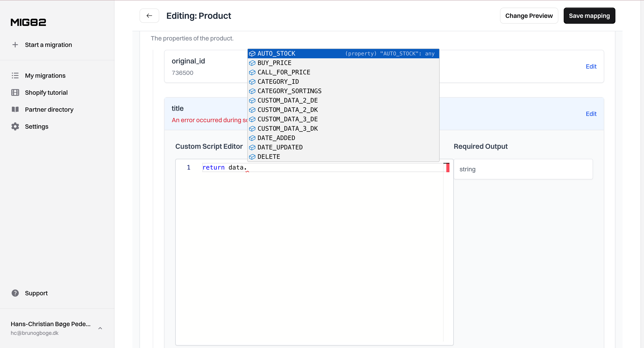
Task: Click the Shopify tutorial film icon
Action: (15, 92)
